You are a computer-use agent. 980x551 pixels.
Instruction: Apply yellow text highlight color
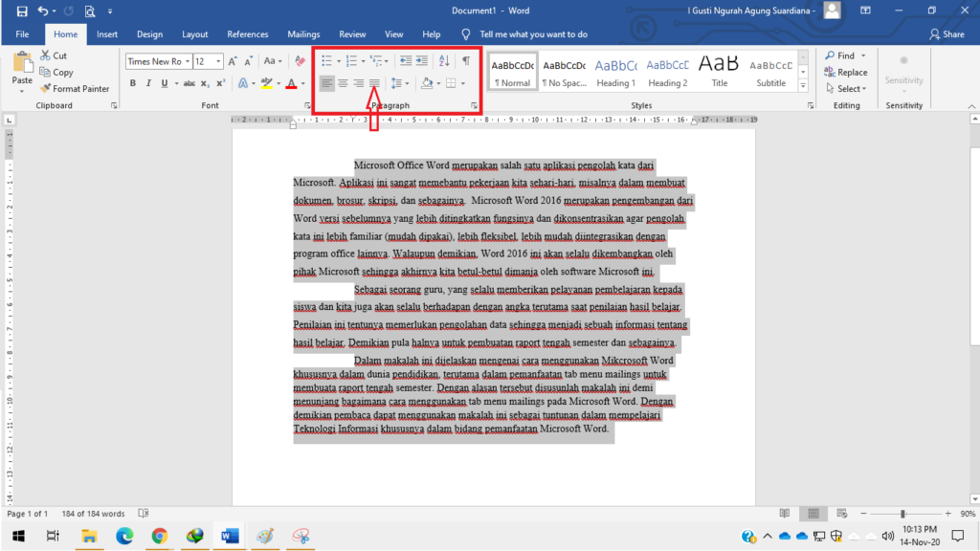click(267, 83)
